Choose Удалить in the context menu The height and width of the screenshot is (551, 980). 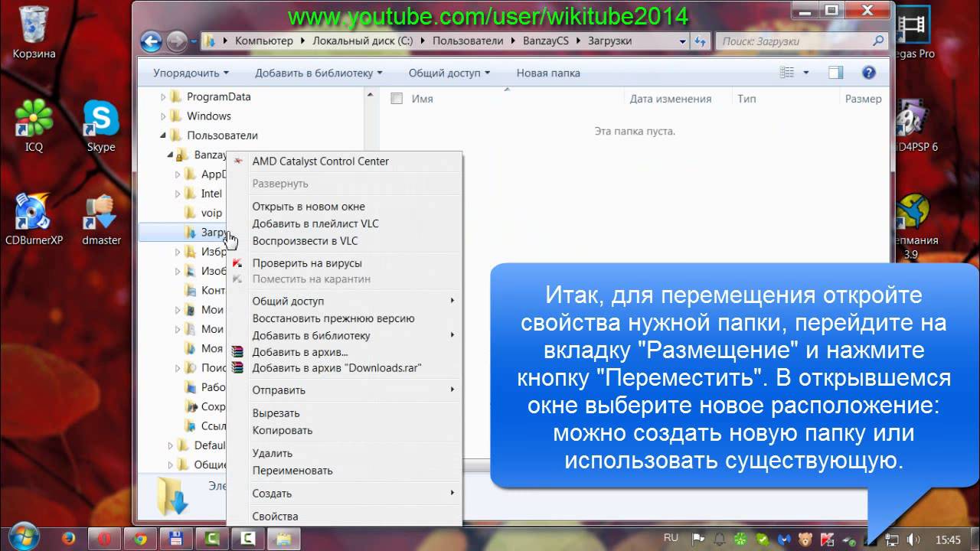[346, 453]
